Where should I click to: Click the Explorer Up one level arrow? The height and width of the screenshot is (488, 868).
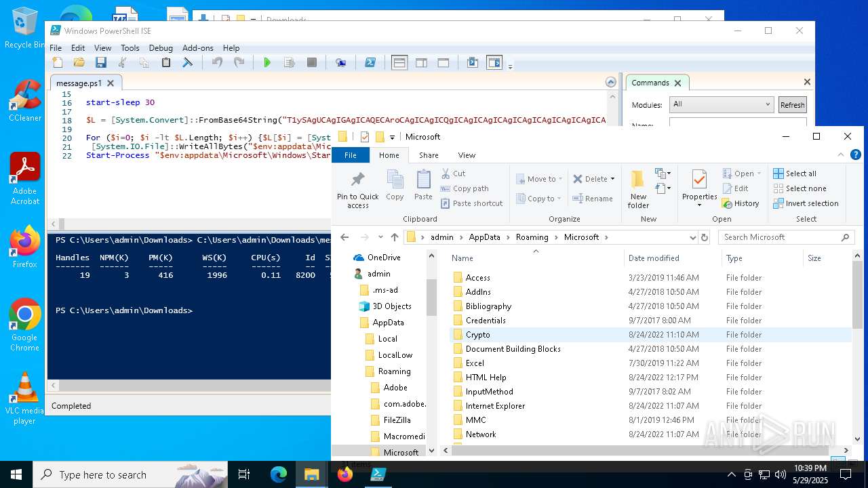[395, 237]
